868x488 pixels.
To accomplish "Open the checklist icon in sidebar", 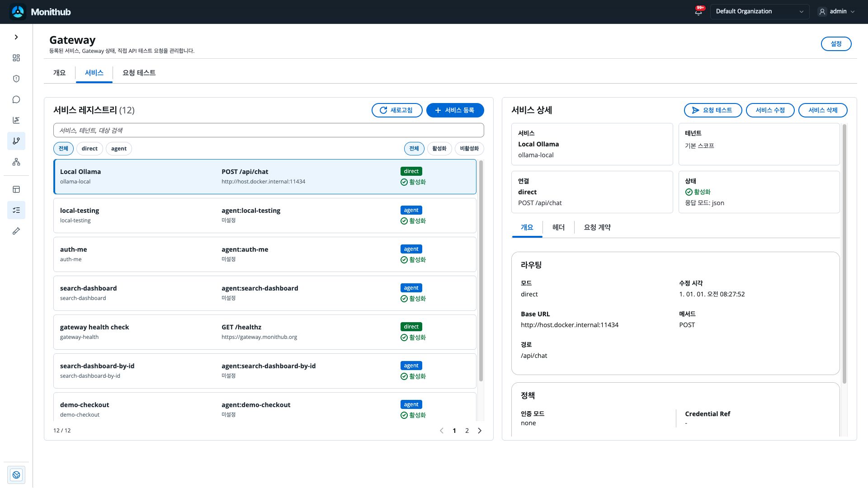I will [16, 210].
